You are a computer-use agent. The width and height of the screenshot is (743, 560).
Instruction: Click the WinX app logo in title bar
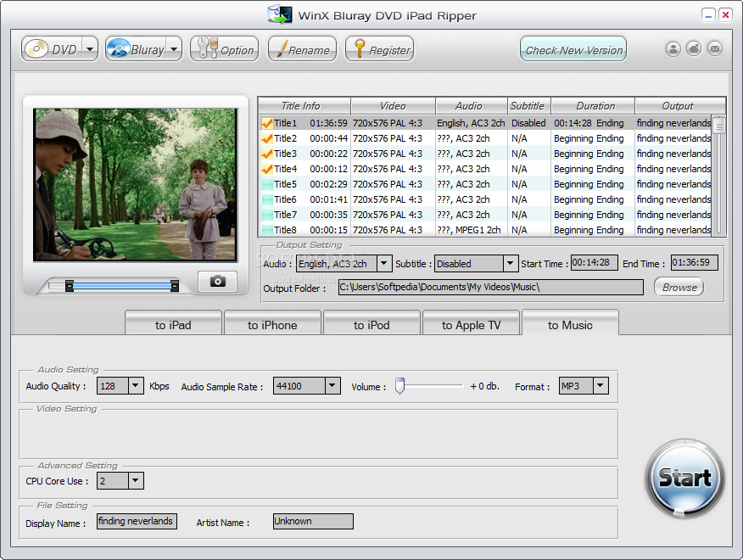tap(280, 14)
